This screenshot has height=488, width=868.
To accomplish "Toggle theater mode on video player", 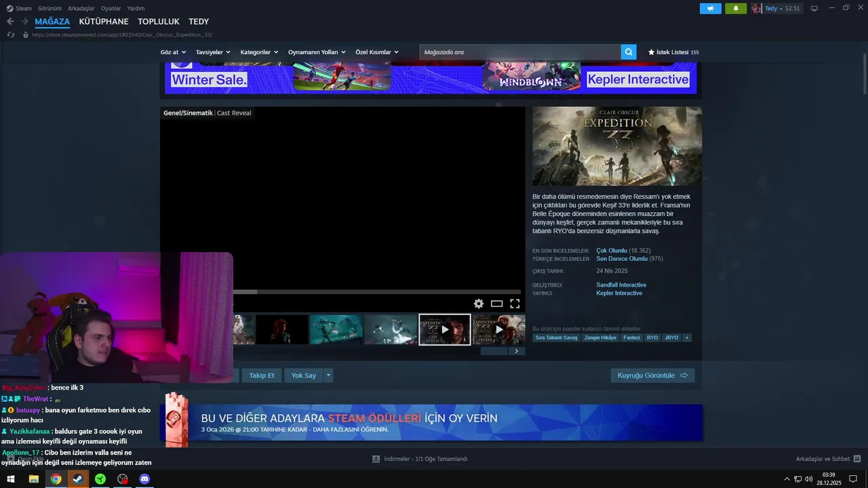I will (x=496, y=304).
